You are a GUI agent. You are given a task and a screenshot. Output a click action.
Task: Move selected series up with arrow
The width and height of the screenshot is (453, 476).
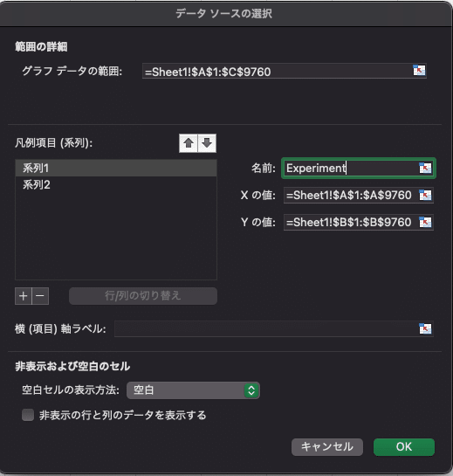(x=189, y=143)
